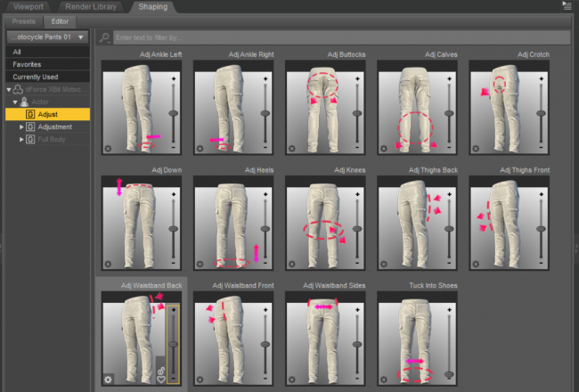Open gear settings on Adj Down card
The height and width of the screenshot is (392, 579).
[x=109, y=264]
